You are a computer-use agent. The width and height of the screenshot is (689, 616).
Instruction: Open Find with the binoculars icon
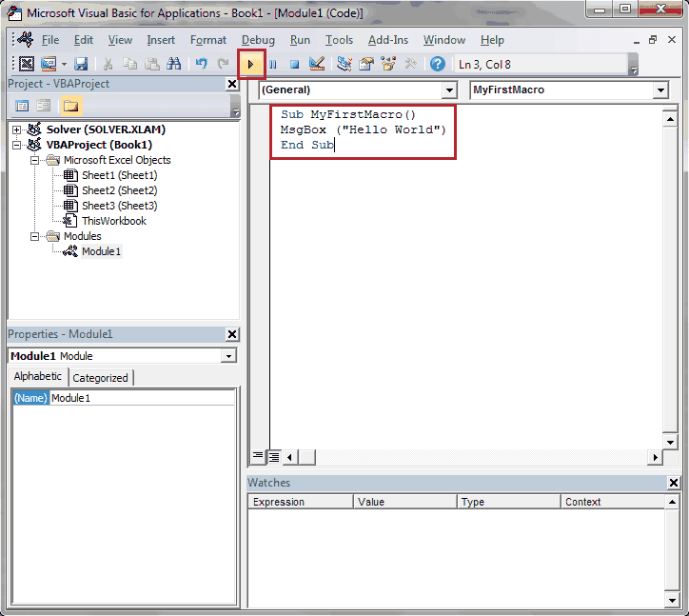(174, 64)
